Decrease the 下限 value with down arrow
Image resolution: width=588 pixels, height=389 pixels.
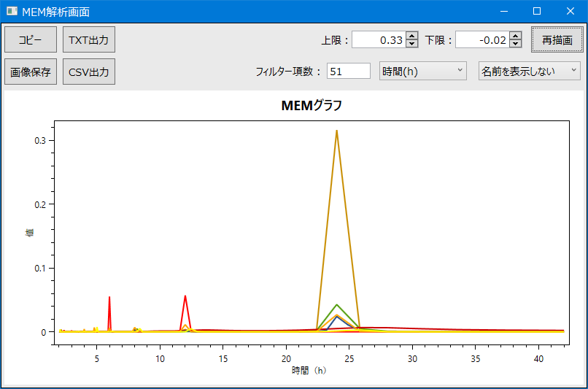pos(516,44)
